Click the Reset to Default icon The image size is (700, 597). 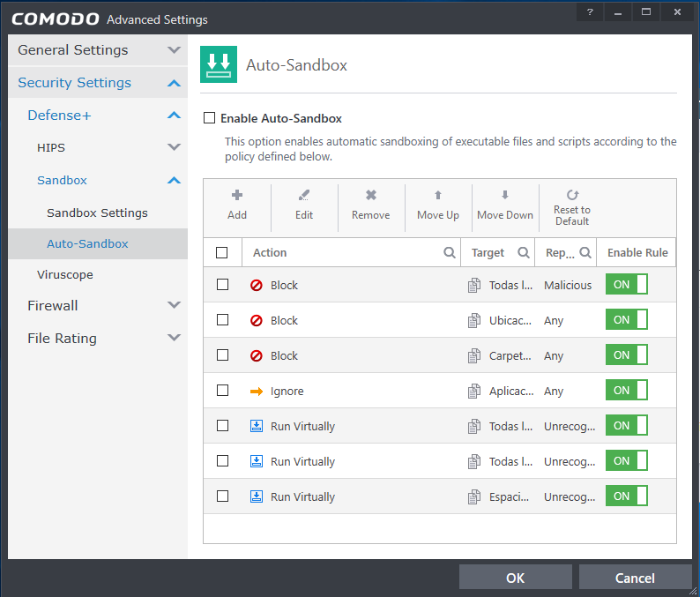572,195
